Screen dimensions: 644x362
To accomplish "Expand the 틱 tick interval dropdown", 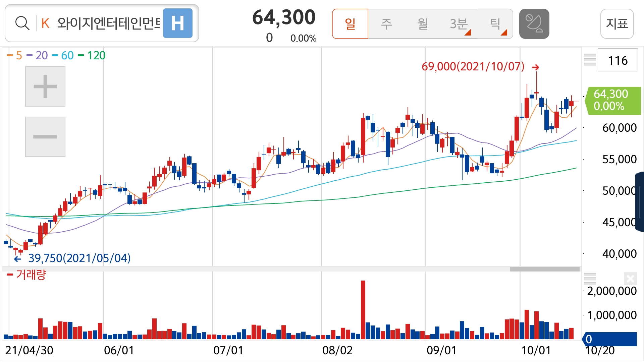I will coord(496,24).
